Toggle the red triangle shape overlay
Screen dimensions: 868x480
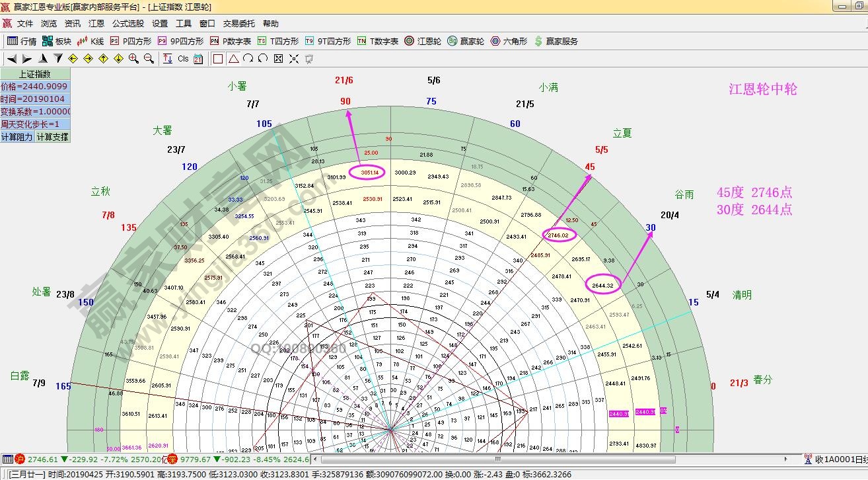point(233,59)
